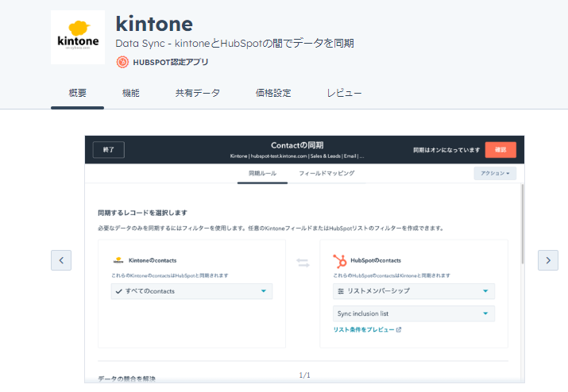Click the small Kintone icon in contacts card
568x392 pixels.
coord(118,260)
